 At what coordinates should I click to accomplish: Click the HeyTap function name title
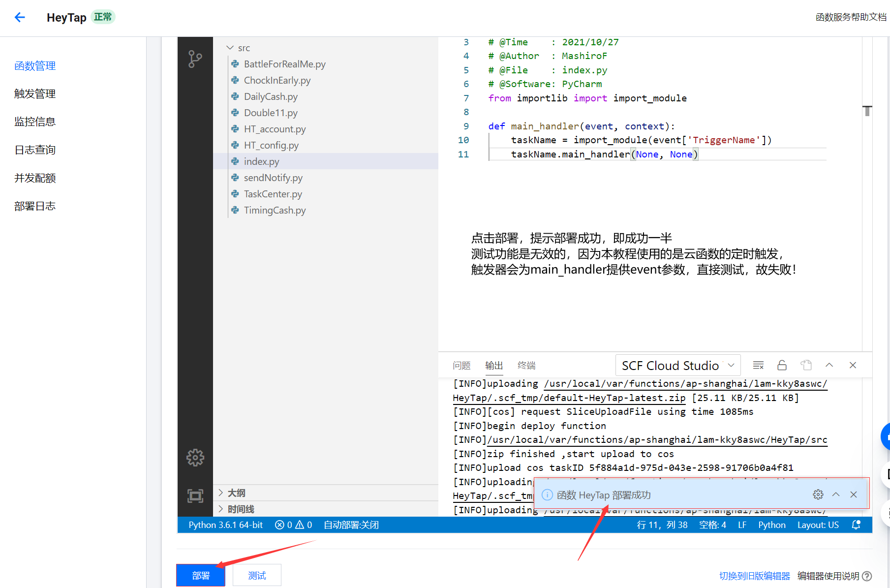point(66,18)
